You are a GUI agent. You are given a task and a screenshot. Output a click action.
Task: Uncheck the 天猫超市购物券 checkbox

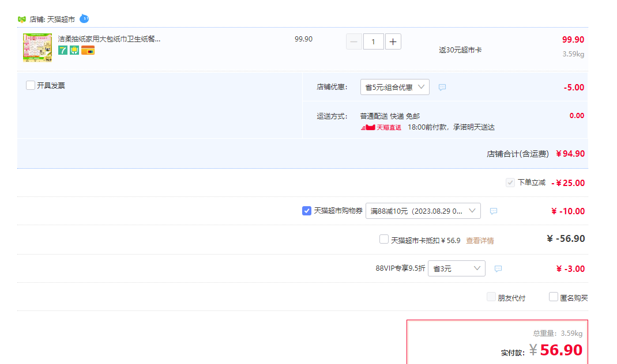coord(307,211)
